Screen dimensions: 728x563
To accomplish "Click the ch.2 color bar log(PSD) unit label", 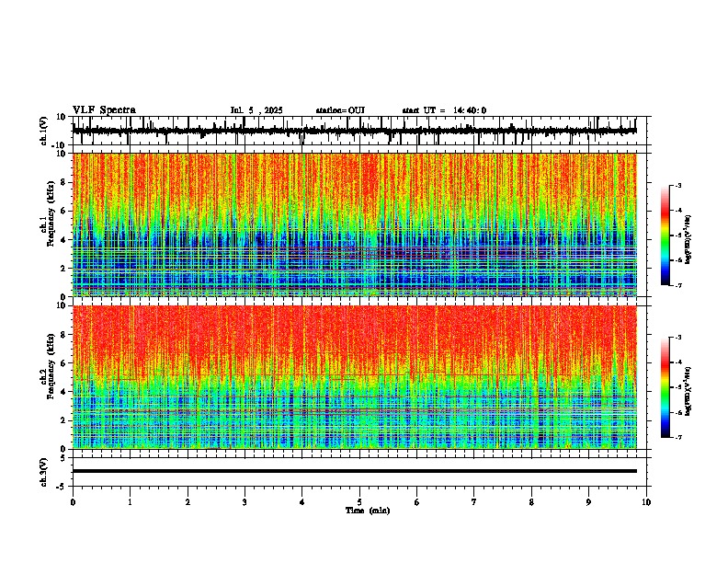I will 688,391.
